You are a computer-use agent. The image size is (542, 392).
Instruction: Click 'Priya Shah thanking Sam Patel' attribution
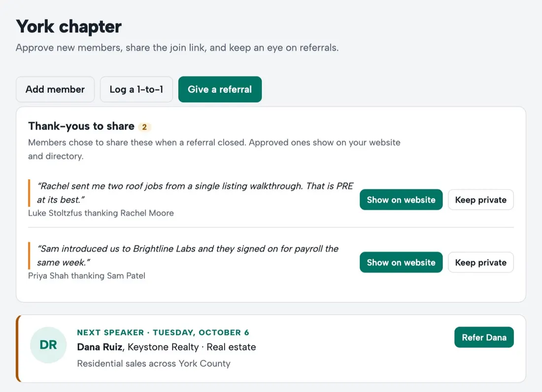(x=87, y=276)
